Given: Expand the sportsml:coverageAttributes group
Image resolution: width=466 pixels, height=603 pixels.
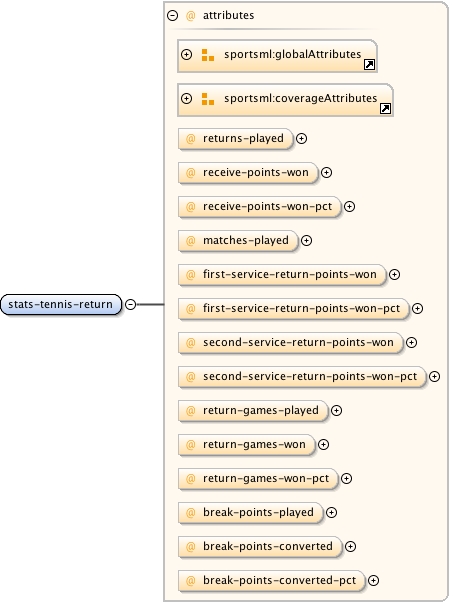Looking at the screenshot, I should (x=186, y=98).
